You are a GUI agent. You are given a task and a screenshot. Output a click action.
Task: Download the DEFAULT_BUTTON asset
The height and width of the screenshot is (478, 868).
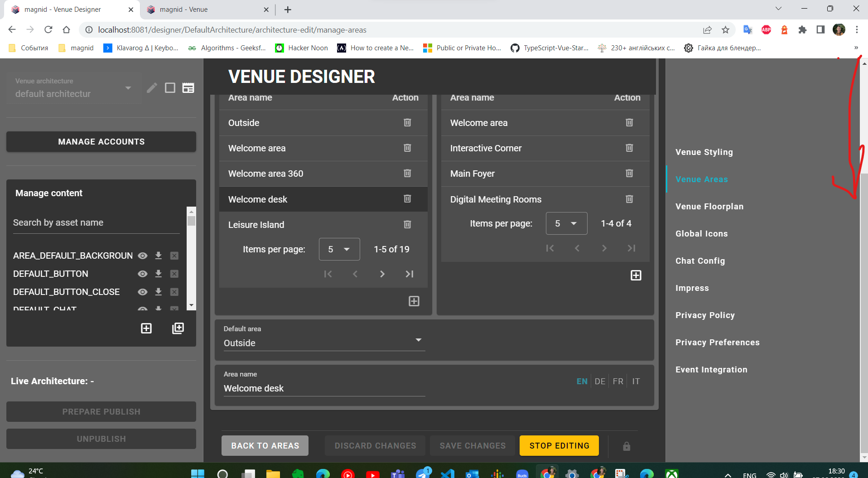tap(158, 274)
